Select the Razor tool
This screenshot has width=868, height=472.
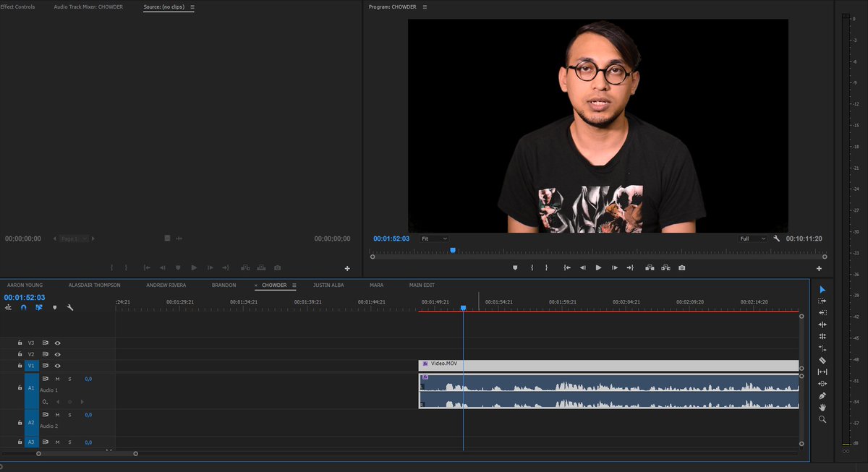tap(822, 360)
